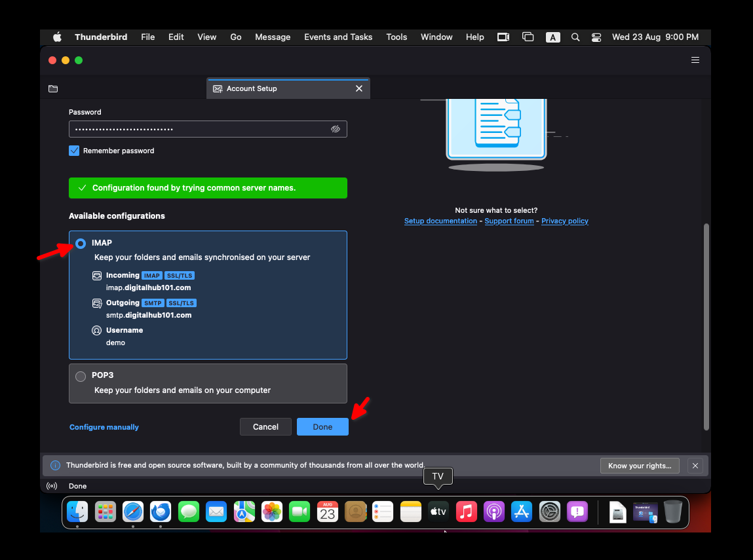Click the vertical scrollbar of setup page
Image resolution: width=753 pixels, height=560 pixels.
[706, 327]
